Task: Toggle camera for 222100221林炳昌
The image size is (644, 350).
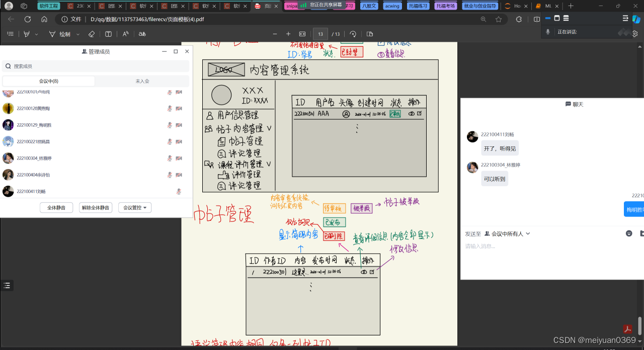Action: 179,142
